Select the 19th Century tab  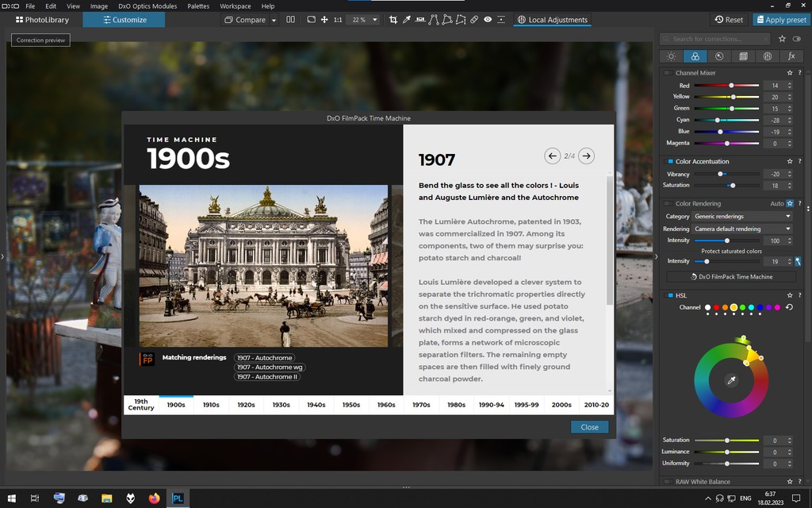click(141, 405)
